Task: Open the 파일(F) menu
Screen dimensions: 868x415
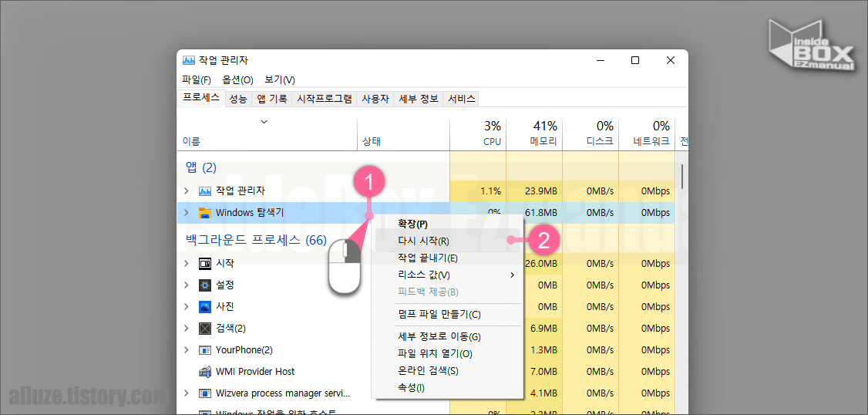Action: pyautogui.click(x=197, y=79)
